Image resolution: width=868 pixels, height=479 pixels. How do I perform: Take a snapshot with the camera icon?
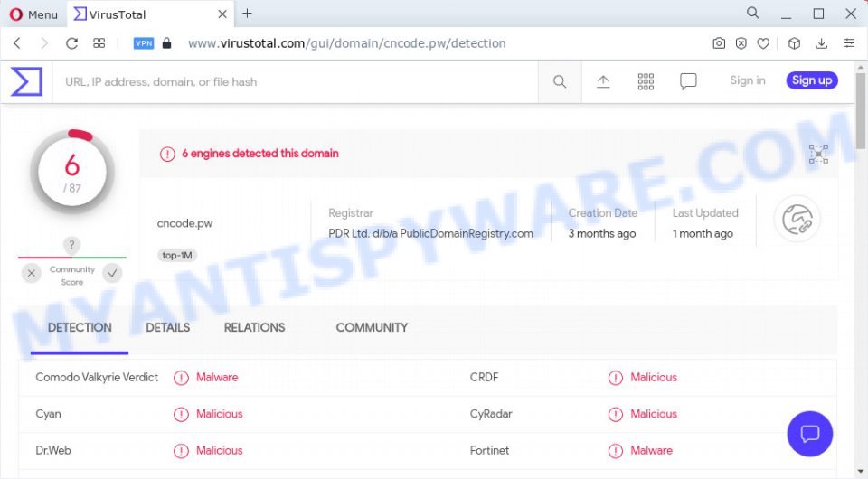[x=719, y=43]
